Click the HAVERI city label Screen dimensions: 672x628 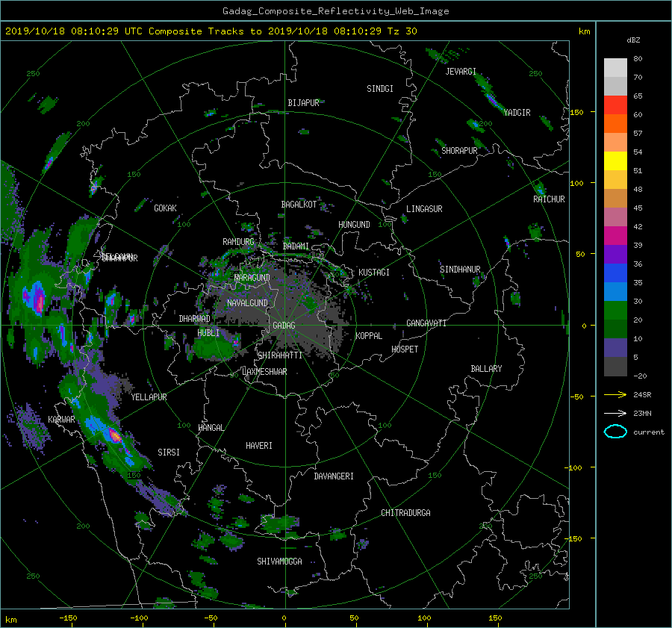point(259,446)
